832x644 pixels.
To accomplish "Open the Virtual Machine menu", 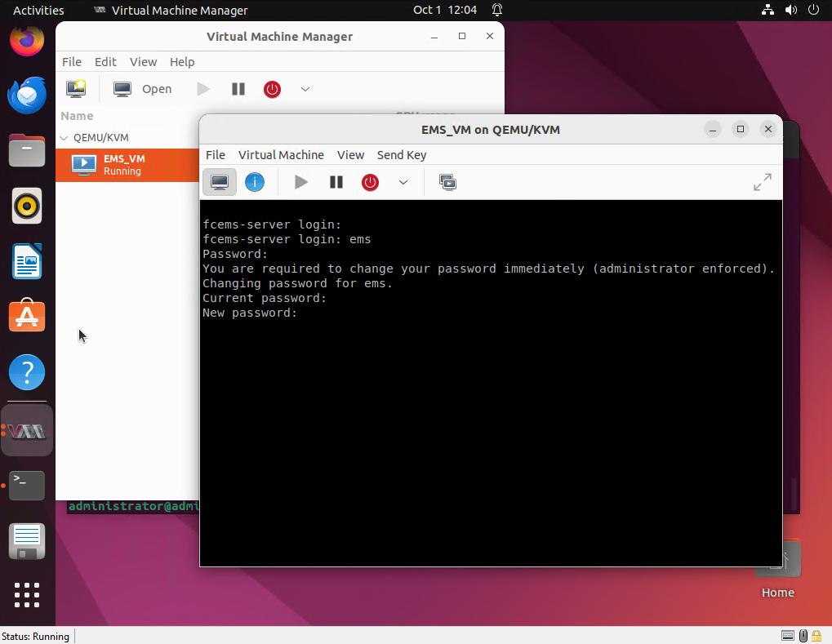I will click(281, 155).
